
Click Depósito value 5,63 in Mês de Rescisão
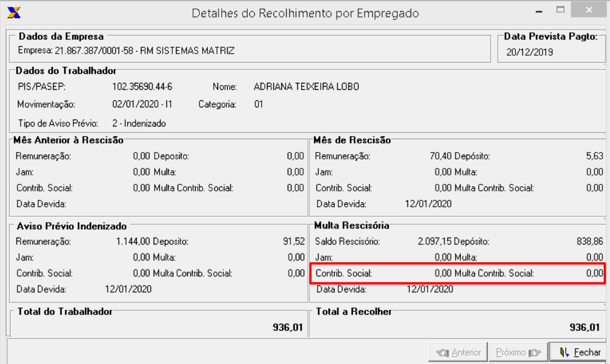point(595,156)
